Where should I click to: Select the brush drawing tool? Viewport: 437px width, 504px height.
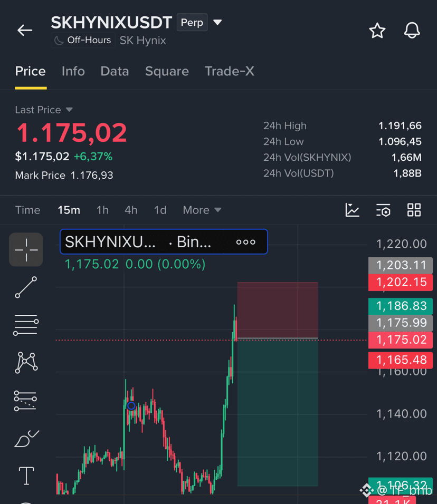[x=26, y=439]
